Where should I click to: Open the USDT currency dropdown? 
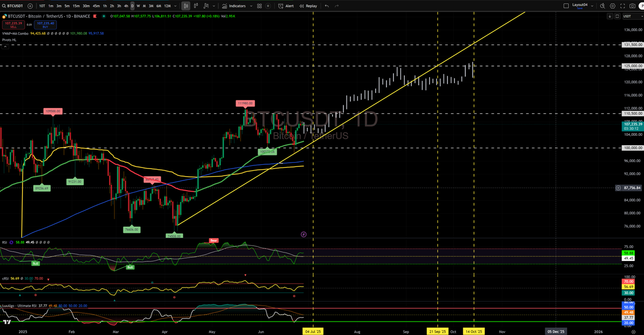(x=632, y=16)
